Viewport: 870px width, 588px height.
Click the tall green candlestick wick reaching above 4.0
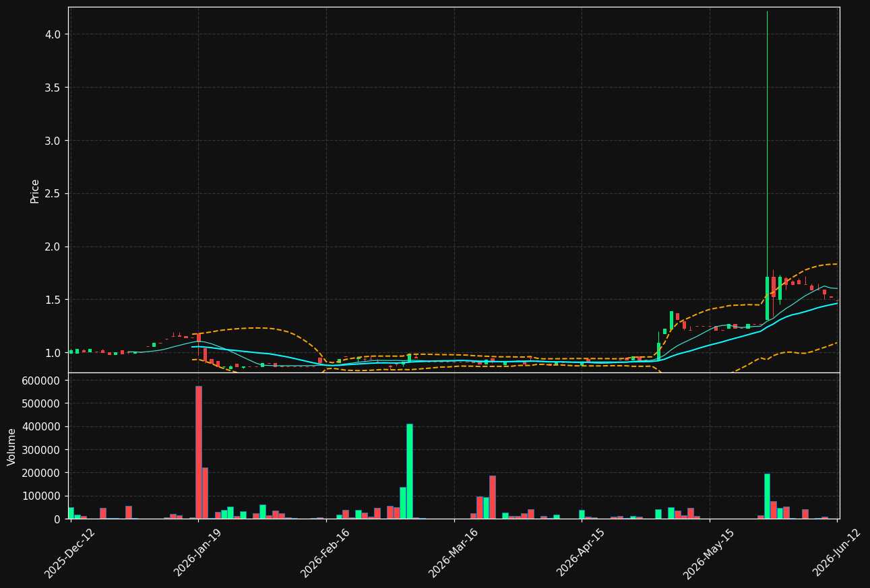point(767,144)
